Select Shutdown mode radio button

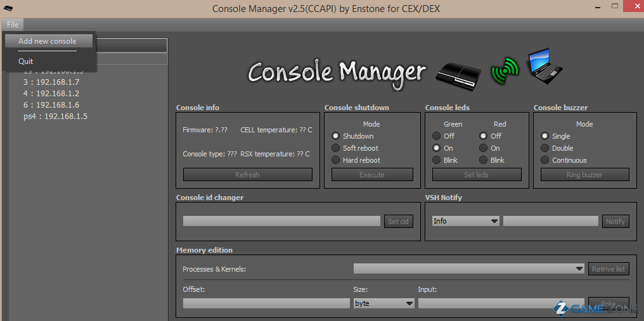[x=335, y=136]
